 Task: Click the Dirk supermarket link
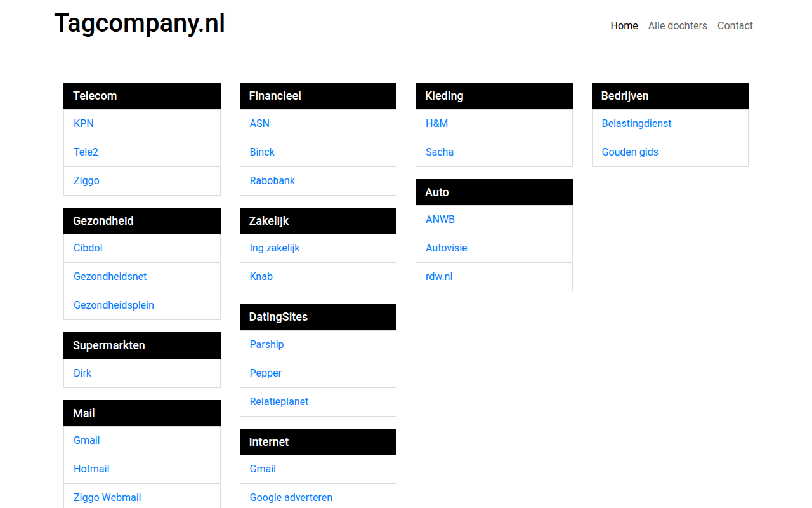(x=82, y=373)
